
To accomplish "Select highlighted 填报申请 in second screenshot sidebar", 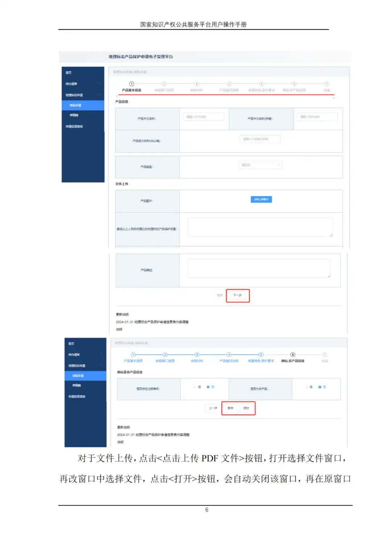I will coord(86,376).
